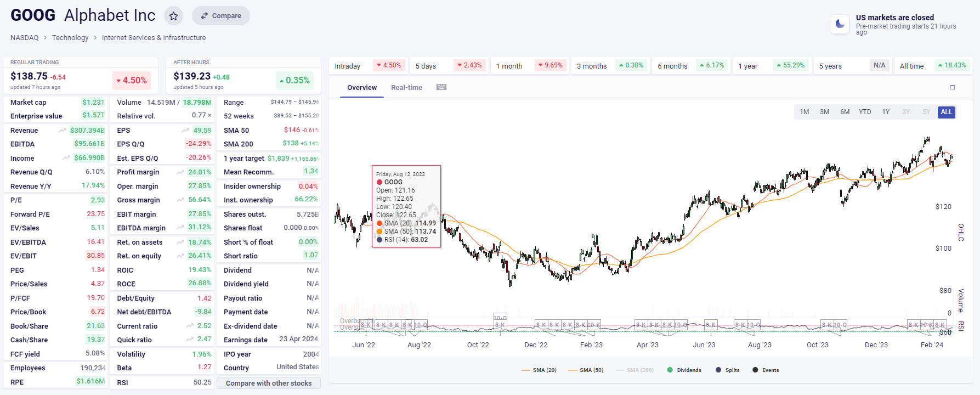The image size is (980, 395).
Task: Select the ALL chart range button
Action: [947, 112]
